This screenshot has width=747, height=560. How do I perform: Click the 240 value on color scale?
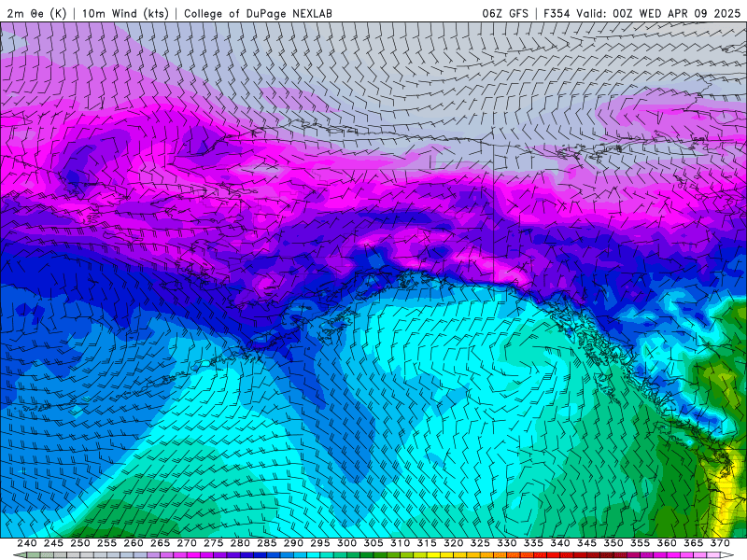27,543
